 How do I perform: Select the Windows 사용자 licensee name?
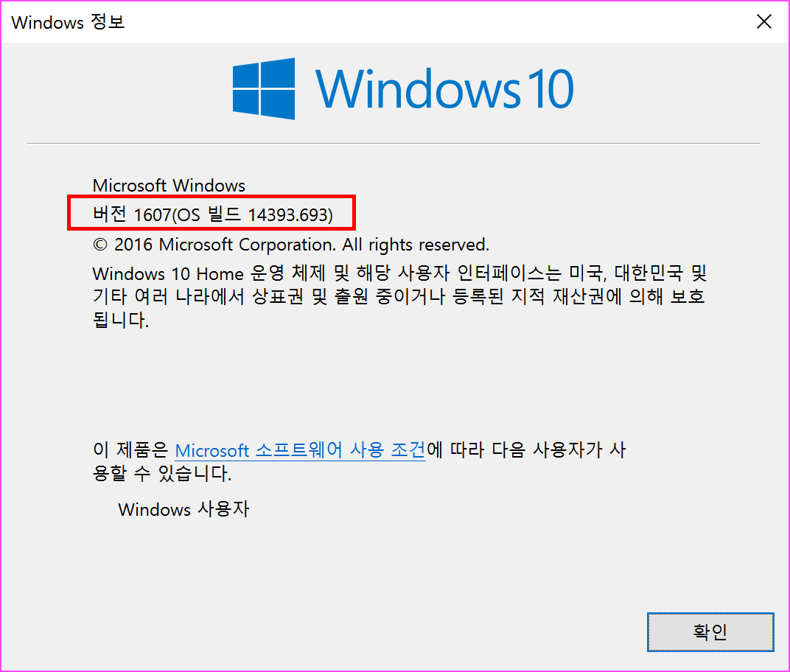184,508
